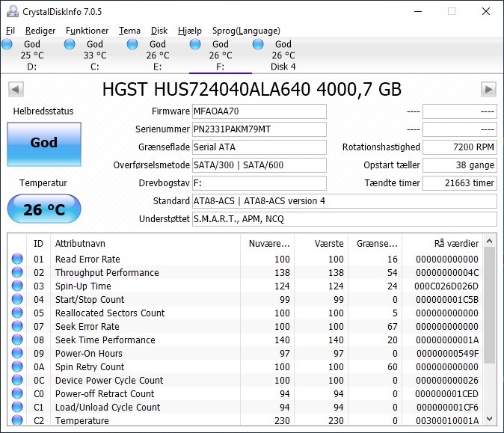
Task: Click status icon of Reallocated Sectors Count row
Action: point(17,313)
